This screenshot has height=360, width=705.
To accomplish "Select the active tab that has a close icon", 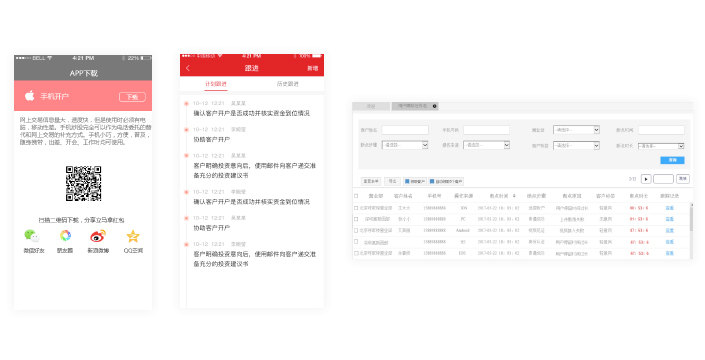I will [x=415, y=106].
